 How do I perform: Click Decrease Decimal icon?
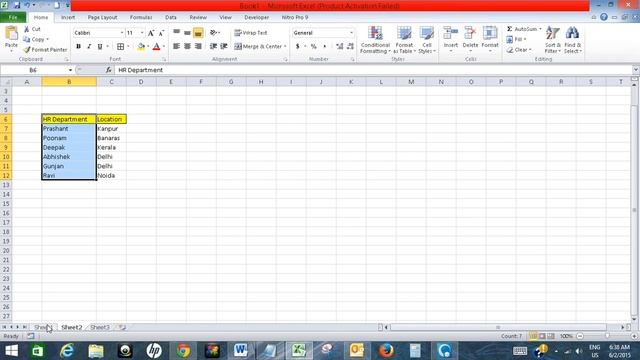[x=350, y=47]
